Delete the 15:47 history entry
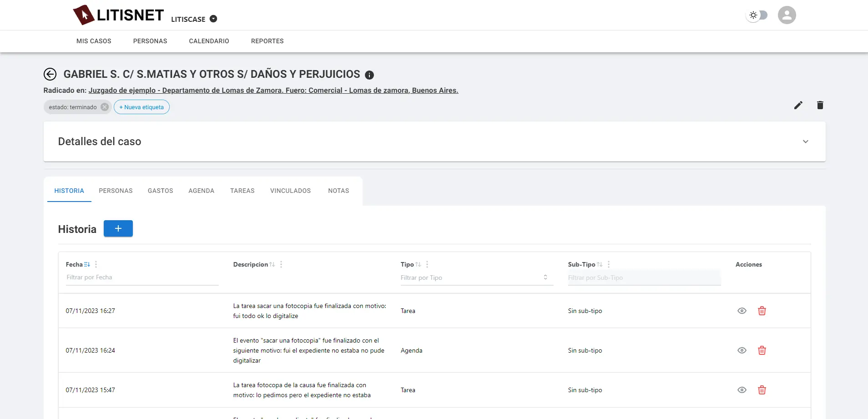This screenshot has height=419, width=868. coord(762,390)
